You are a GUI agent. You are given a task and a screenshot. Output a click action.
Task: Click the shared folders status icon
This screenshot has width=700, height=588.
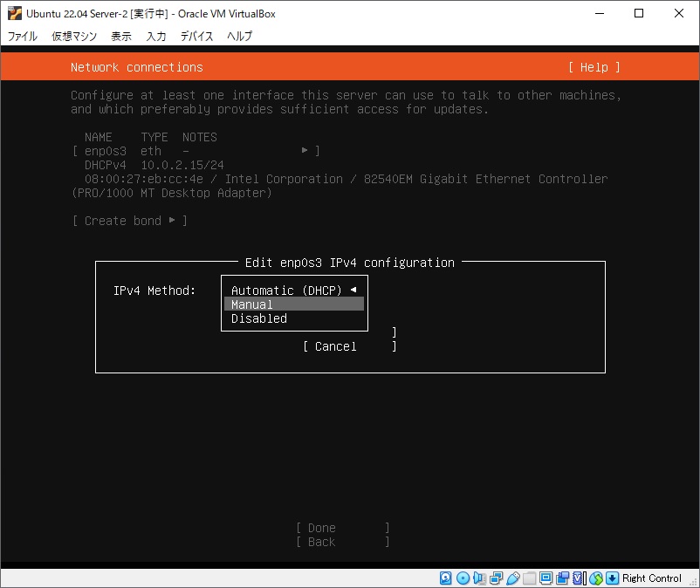click(530, 578)
